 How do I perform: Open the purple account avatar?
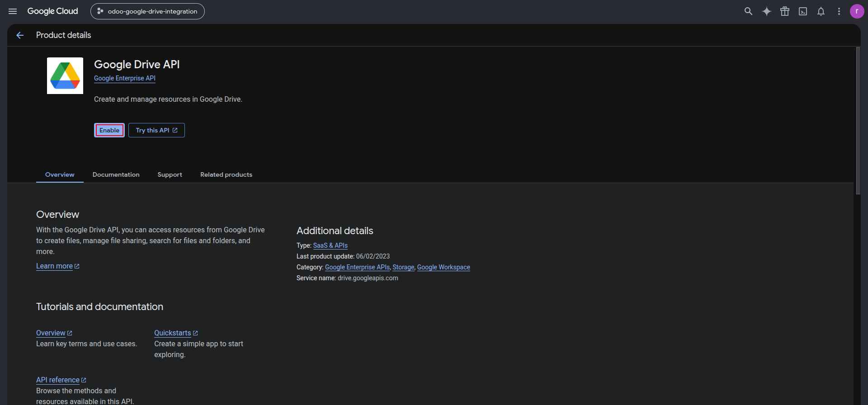coord(857,11)
